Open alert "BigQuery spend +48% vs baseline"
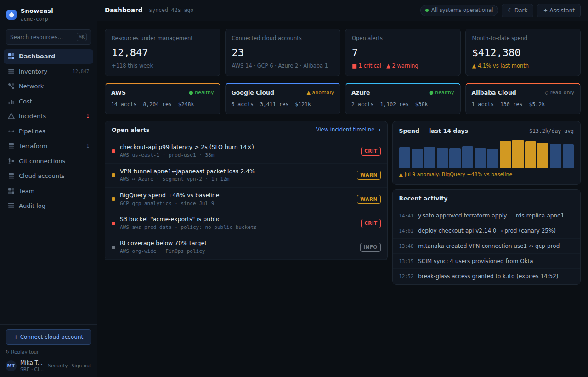The image size is (588, 377). point(246,199)
